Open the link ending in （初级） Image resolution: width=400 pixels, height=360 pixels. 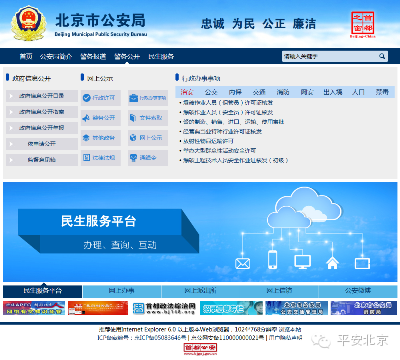[x=235, y=160]
